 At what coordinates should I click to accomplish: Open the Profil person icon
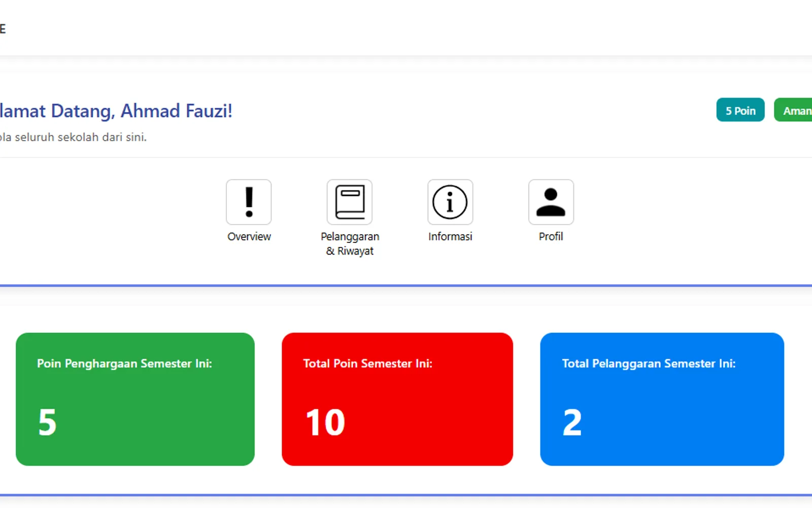(551, 202)
